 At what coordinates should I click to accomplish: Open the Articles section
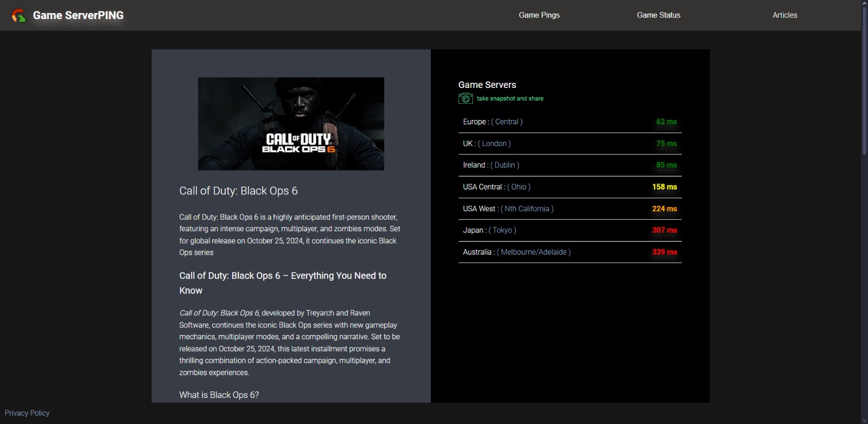785,15
